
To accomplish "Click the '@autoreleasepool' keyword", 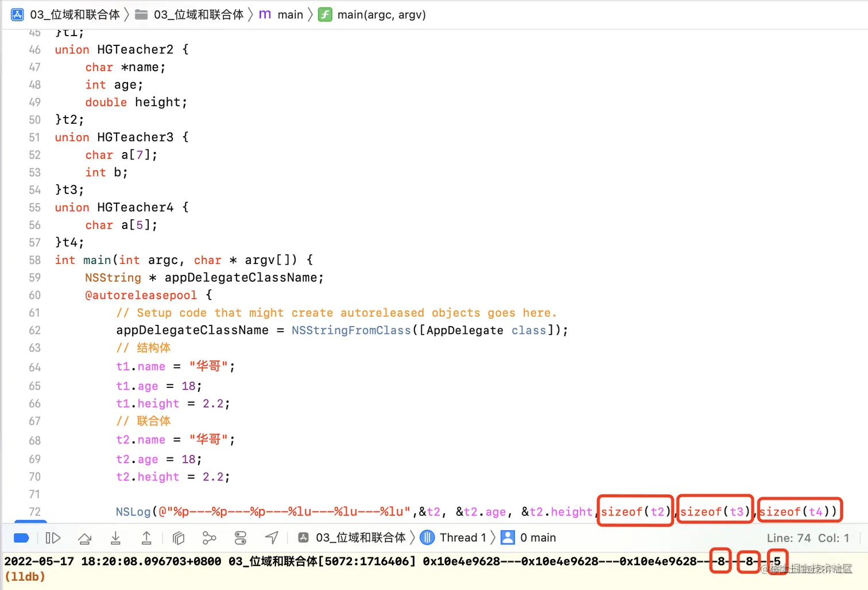I will coord(141,295).
